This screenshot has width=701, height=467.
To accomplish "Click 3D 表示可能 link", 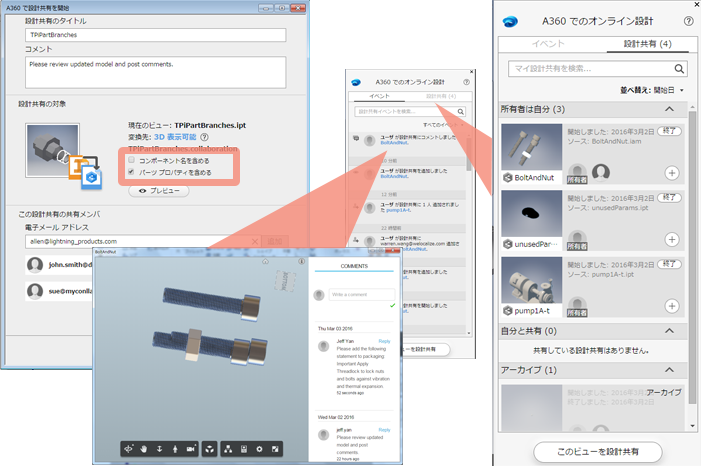I will (175, 137).
